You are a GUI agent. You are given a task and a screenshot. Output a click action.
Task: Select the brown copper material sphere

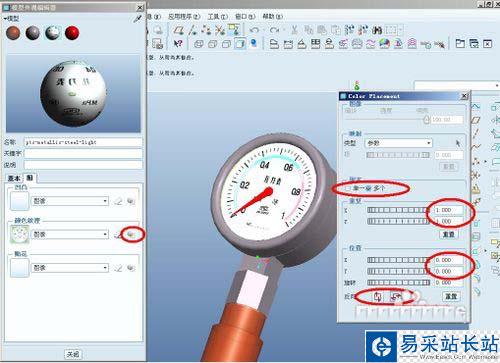[13, 33]
